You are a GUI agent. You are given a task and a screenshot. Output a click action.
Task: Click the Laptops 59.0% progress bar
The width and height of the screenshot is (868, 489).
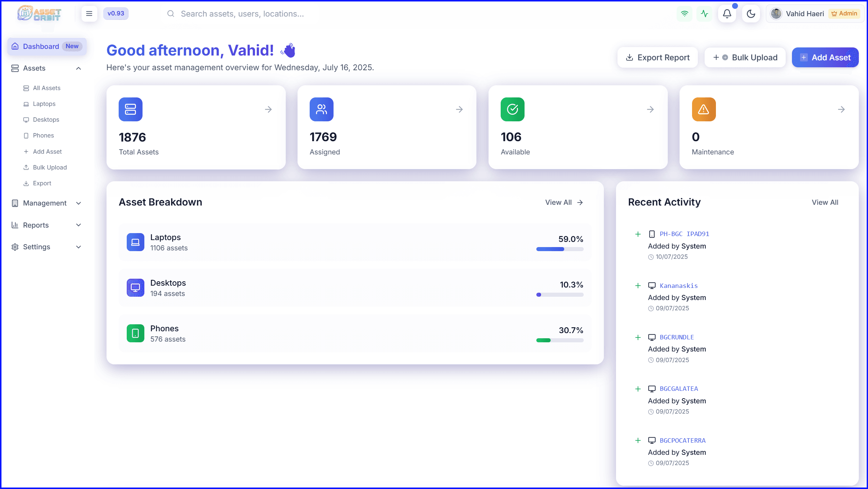tap(559, 249)
